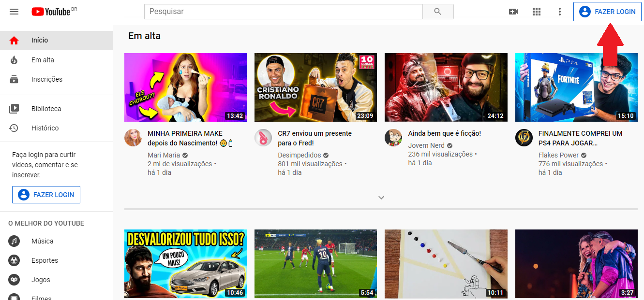The height and width of the screenshot is (300, 644).
Task: Click inside the Pesquisar search field
Action: (x=283, y=12)
